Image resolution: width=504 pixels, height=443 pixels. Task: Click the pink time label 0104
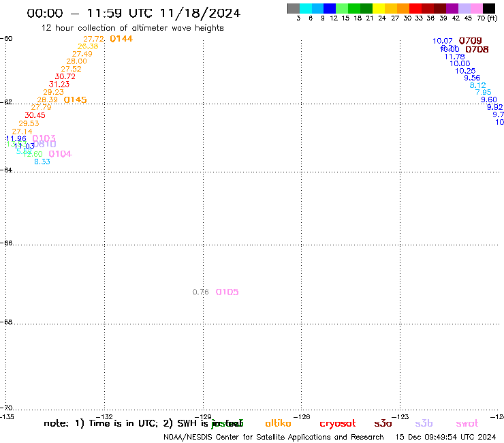[x=60, y=154]
